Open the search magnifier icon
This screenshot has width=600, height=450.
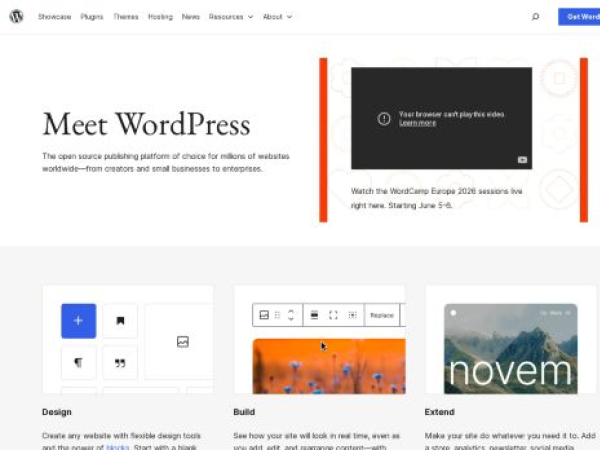coord(535,16)
